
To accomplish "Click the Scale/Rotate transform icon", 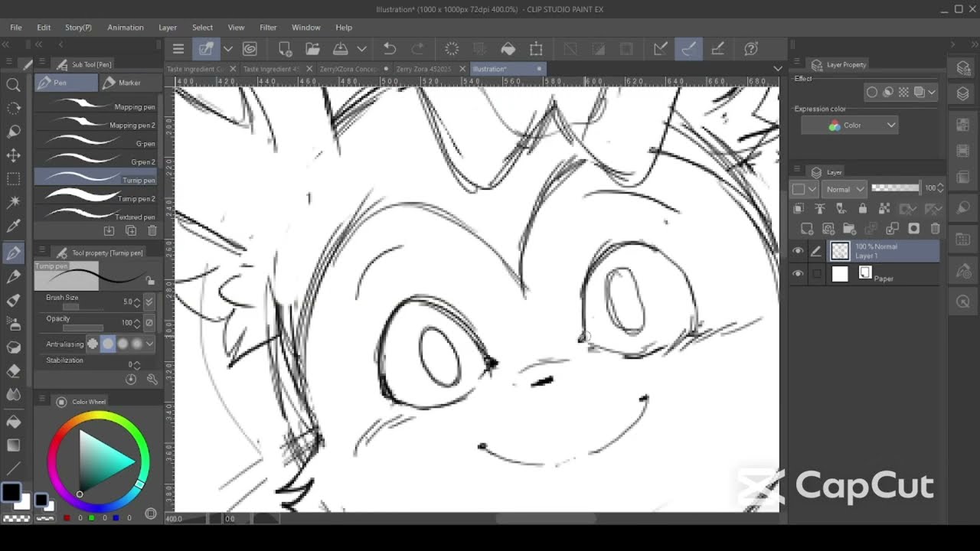I will 536,49.
